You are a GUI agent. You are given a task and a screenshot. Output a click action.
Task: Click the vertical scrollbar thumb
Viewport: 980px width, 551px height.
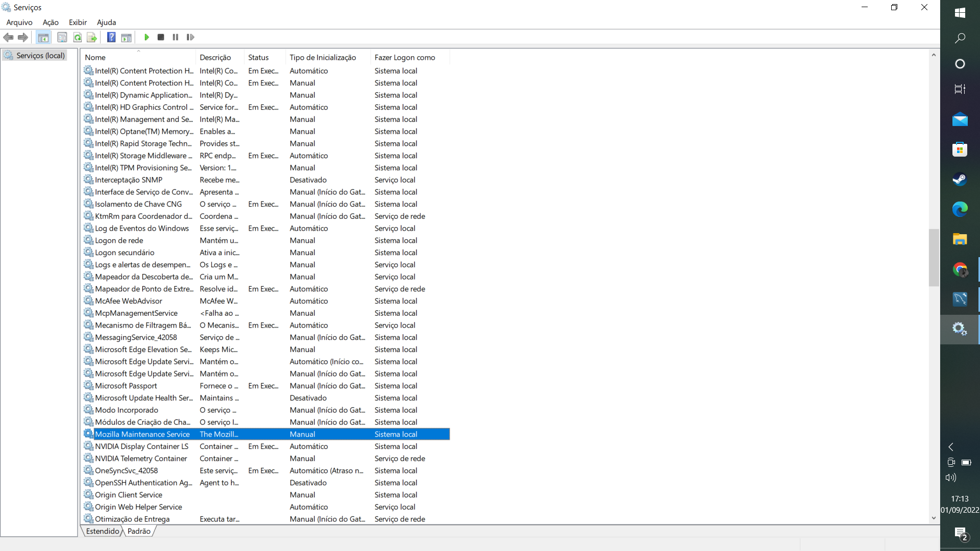pyautogui.click(x=934, y=258)
